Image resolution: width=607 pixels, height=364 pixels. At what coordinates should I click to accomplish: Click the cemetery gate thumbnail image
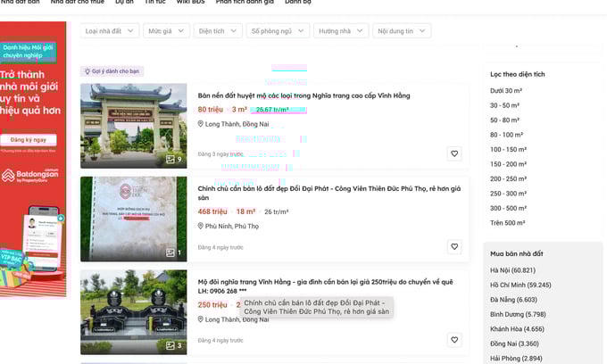(134, 126)
